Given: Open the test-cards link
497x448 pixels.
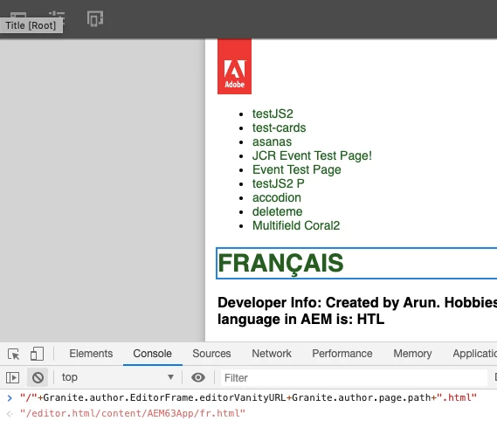Looking at the screenshot, I should (279, 128).
